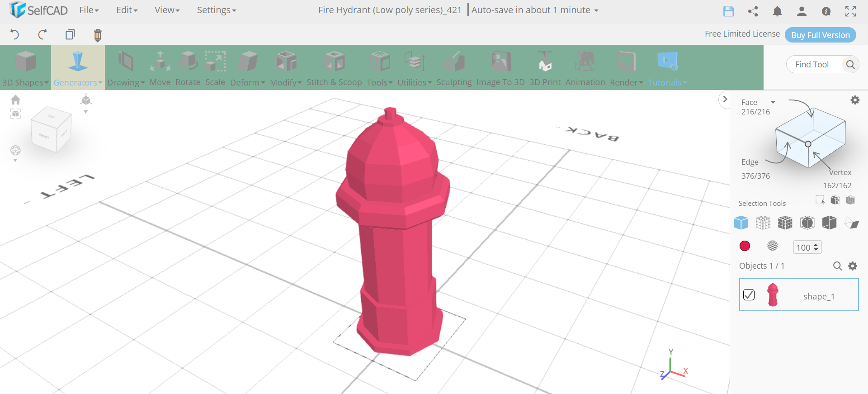The image size is (868, 394).
Task: Click Buy Full Version button
Action: [x=820, y=35]
